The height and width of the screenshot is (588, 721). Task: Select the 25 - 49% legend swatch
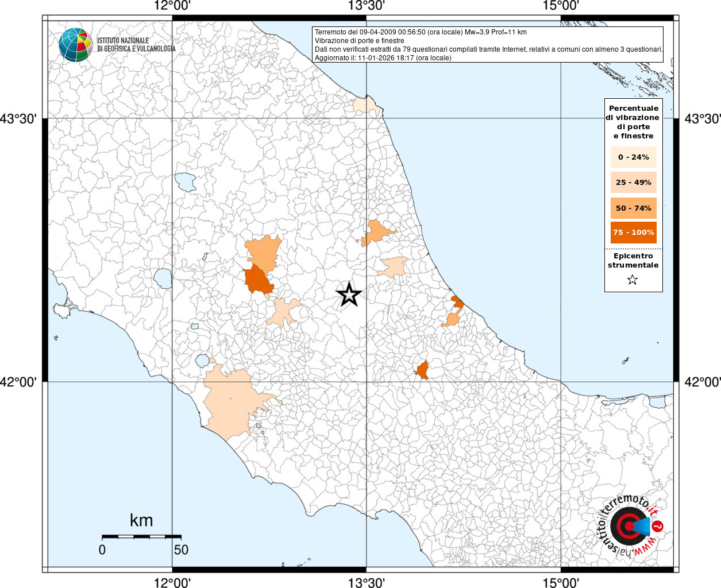633,183
